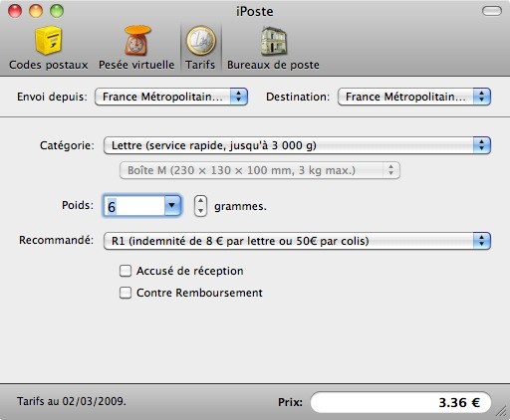Enable the Accusé de réception checkbox
510x420 pixels.
(126, 271)
